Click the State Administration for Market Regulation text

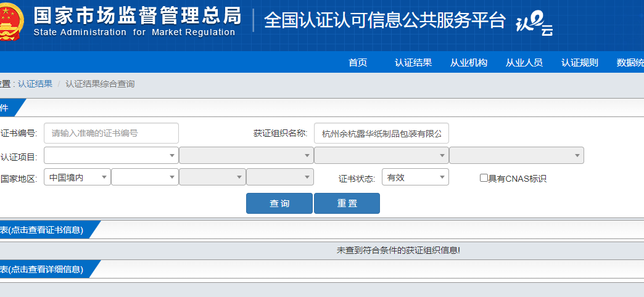point(134,33)
